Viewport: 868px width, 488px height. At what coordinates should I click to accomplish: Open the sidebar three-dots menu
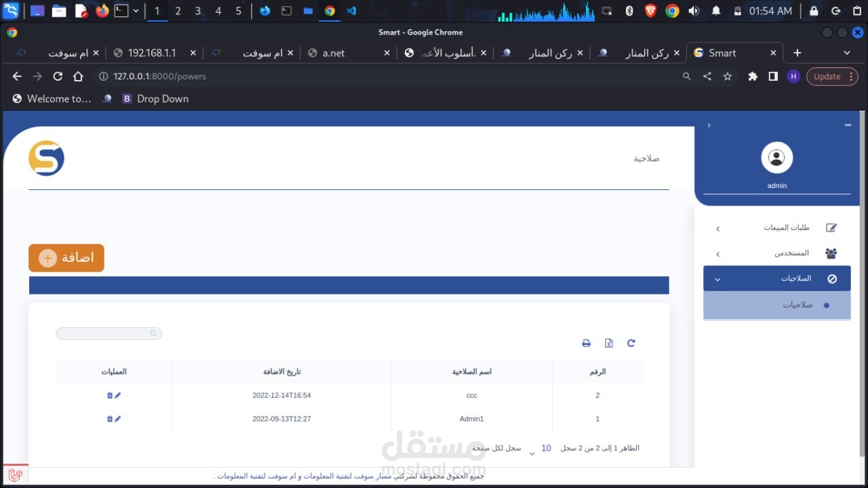point(848,126)
